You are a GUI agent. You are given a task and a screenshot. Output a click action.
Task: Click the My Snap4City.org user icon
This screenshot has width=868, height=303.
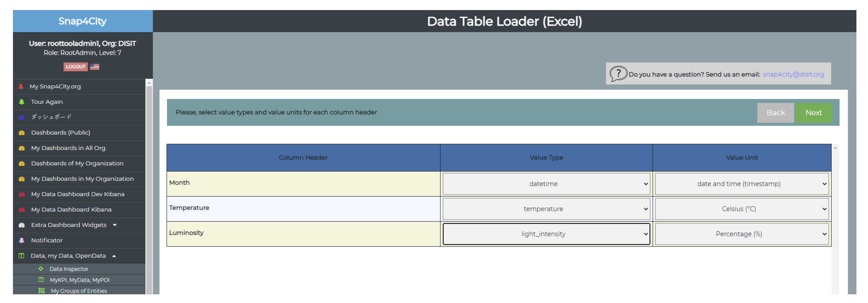point(21,87)
